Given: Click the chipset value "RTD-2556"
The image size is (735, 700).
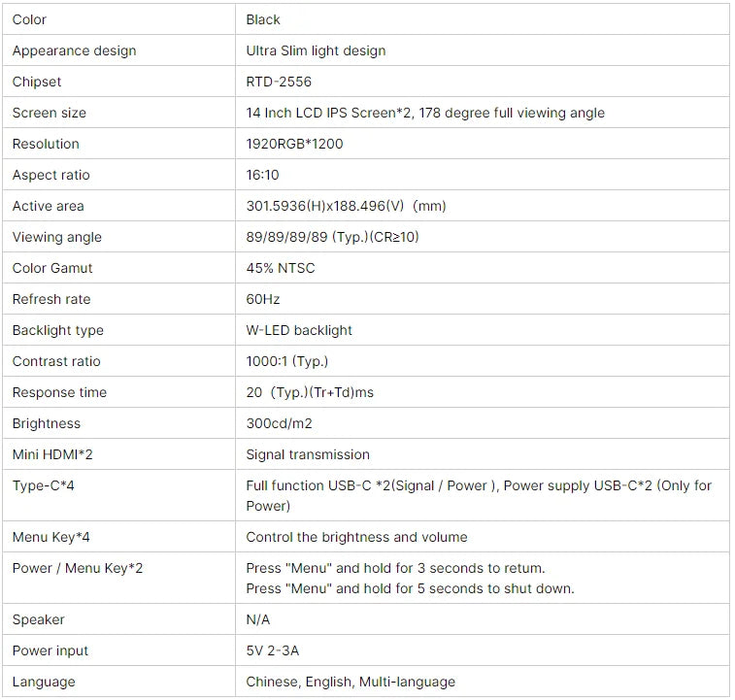Looking at the screenshot, I should point(279,82).
